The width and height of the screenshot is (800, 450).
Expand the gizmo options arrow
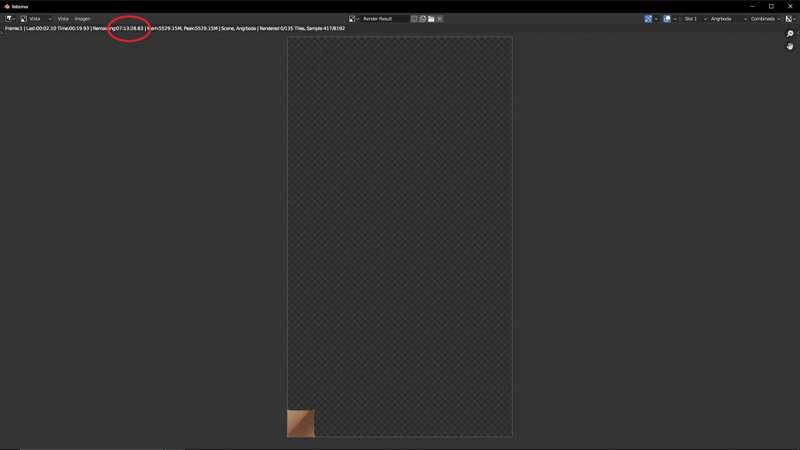[x=656, y=19]
